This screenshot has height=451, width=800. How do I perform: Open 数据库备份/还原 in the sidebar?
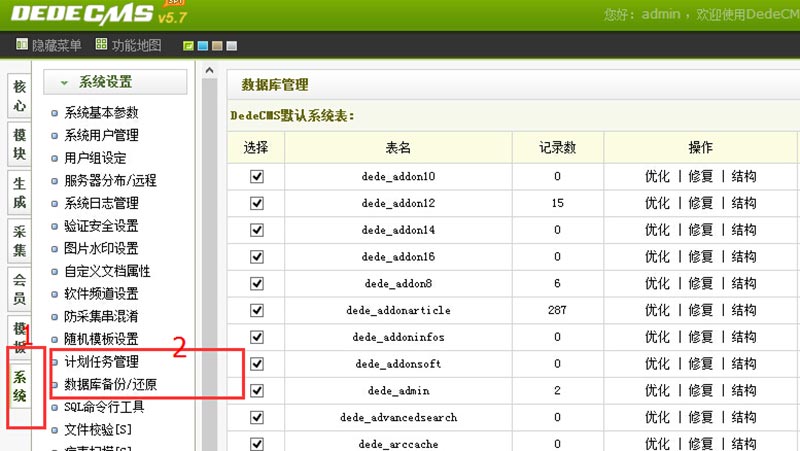[x=110, y=385]
